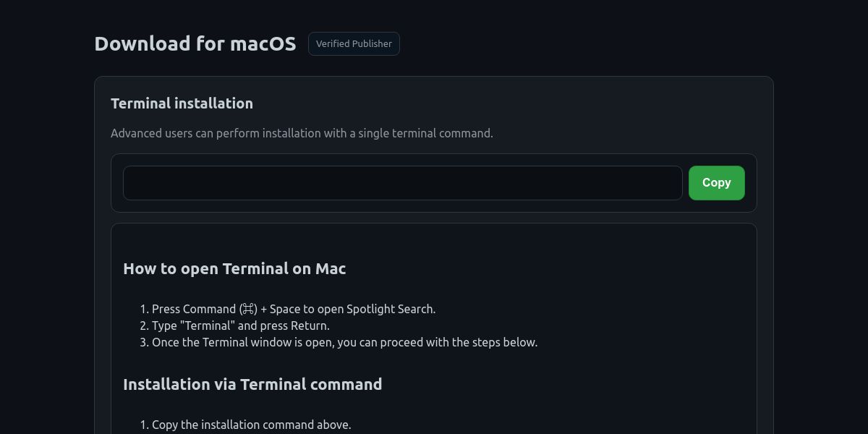The width and height of the screenshot is (868, 434).
Task: Click the "How to open Terminal on Mac" heading
Action: 234,268
